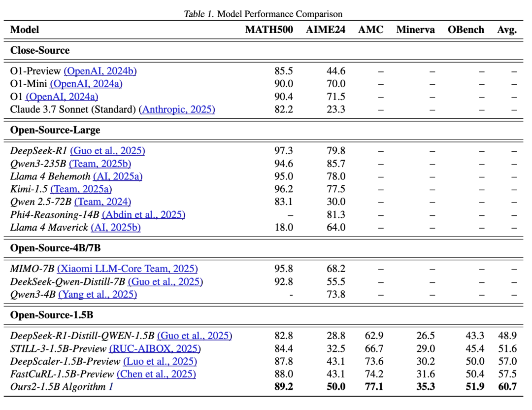Open O1's (OpenAI, 2024a) citation link
The image size is (532, 410).
pyautogui.click(x=62, y=97)
